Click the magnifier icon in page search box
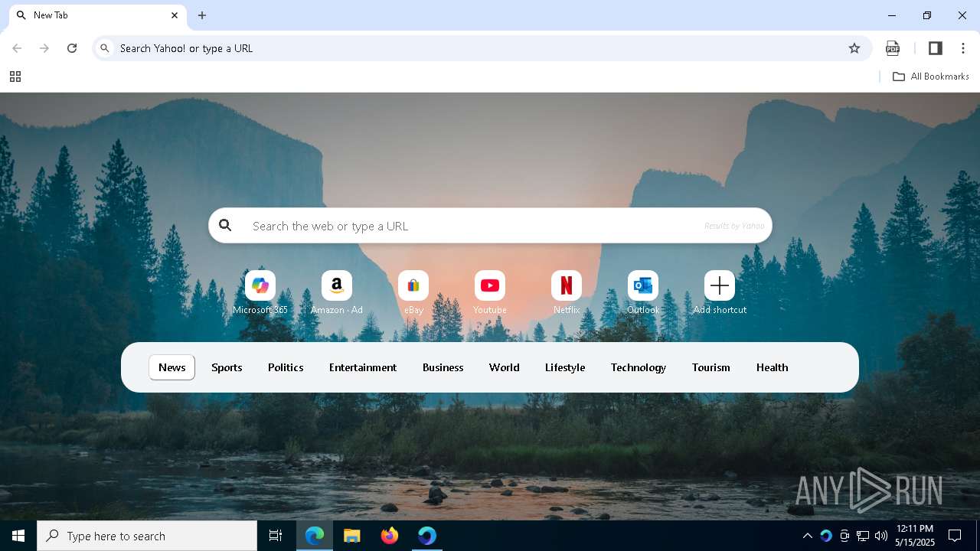Viewport: 980px width, 551px height. click(225, 225)
